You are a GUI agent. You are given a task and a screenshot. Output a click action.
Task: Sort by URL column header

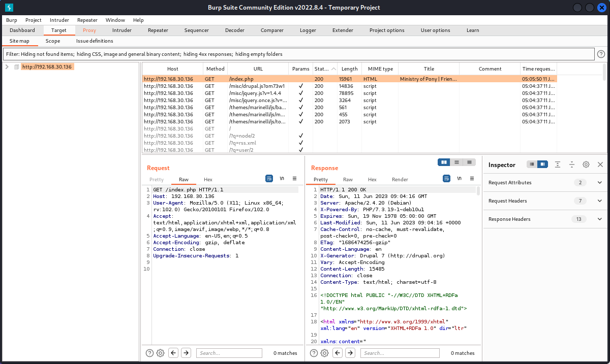pos(258,69)
